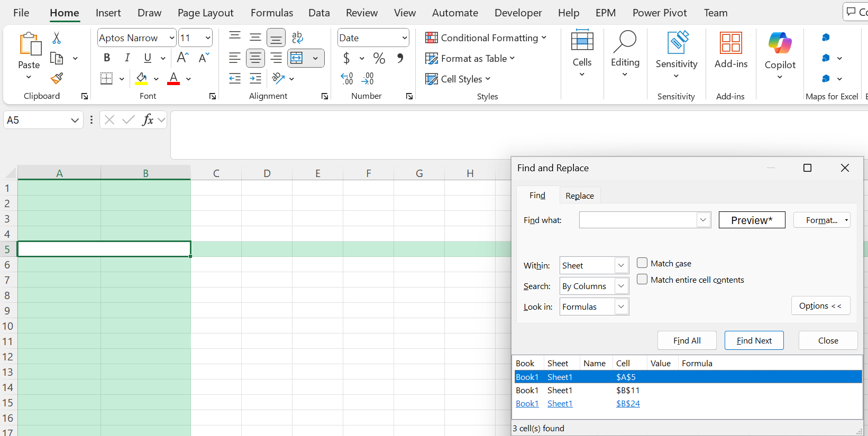Apply the yellow Fill Color
Viewport: 868px width, 436px height.
click(x=141, y=79)
